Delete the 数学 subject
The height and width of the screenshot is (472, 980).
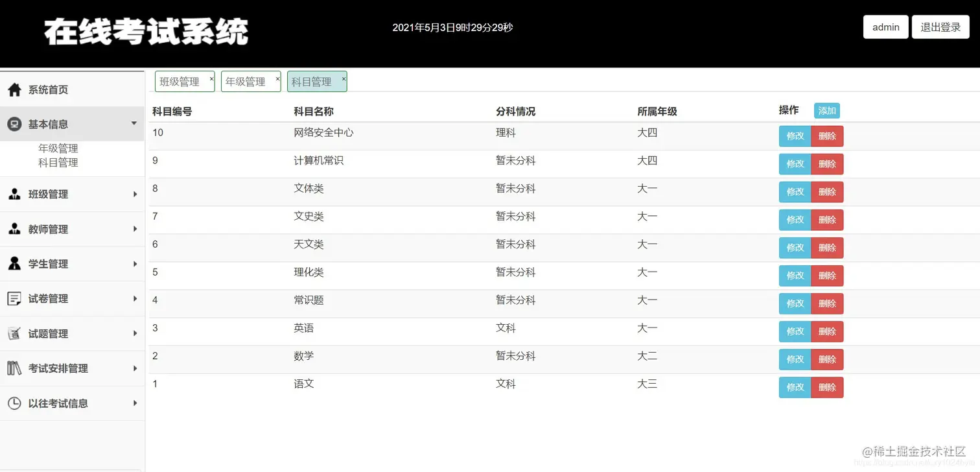[827, 359]
